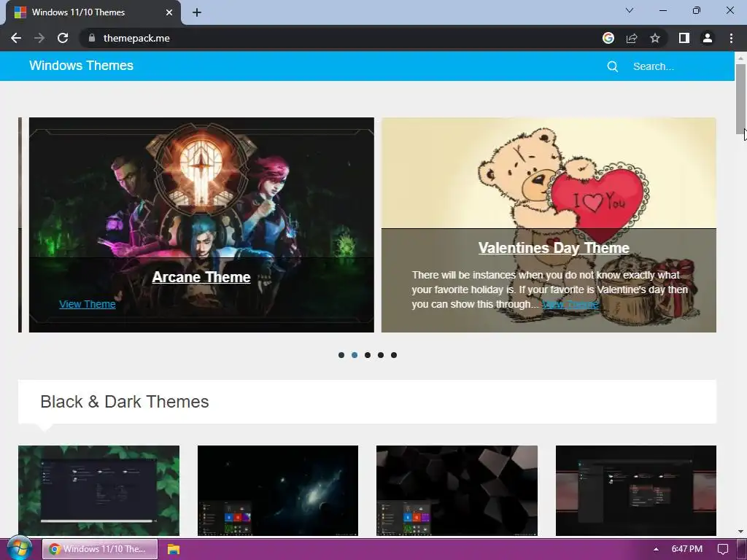747x560 pixels.
Task: Select the fifth carousel dot
Action: pos(393,355)
